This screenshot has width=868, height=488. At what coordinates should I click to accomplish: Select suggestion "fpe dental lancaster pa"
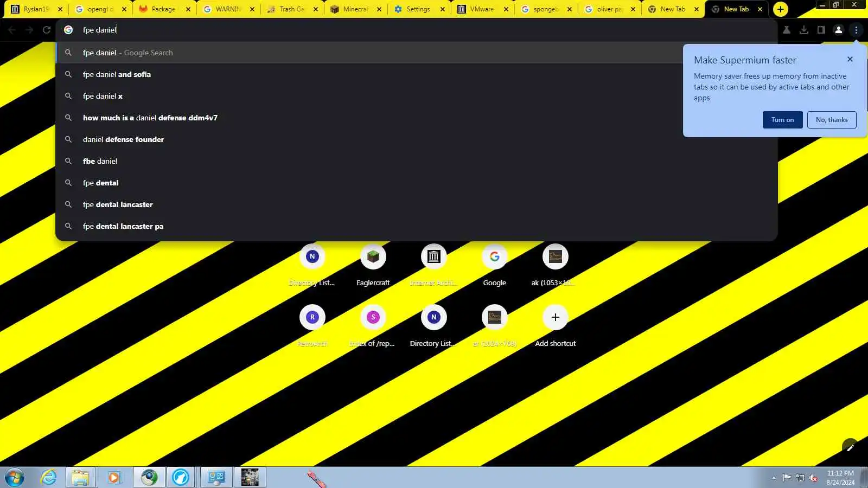417,226
